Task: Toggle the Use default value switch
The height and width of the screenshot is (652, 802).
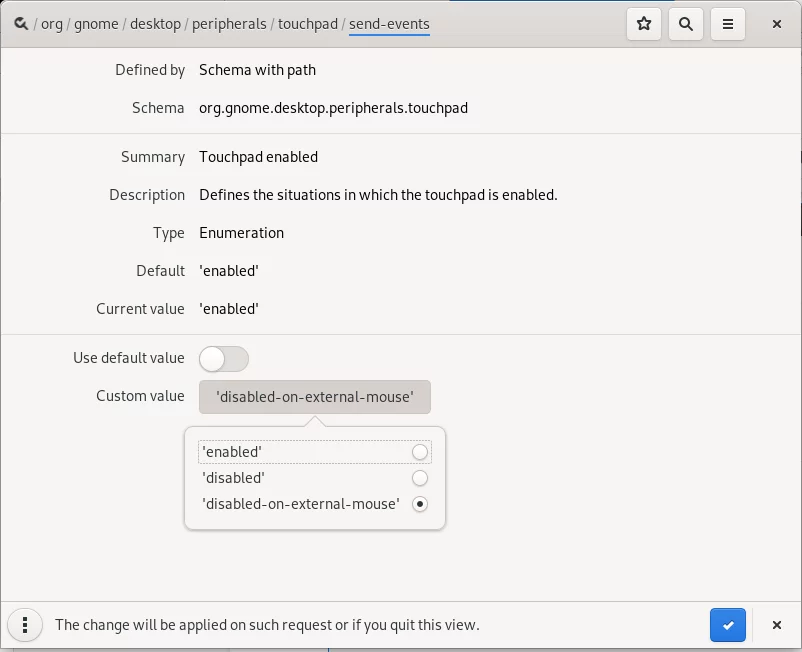Action: click(x=224, y=358)
